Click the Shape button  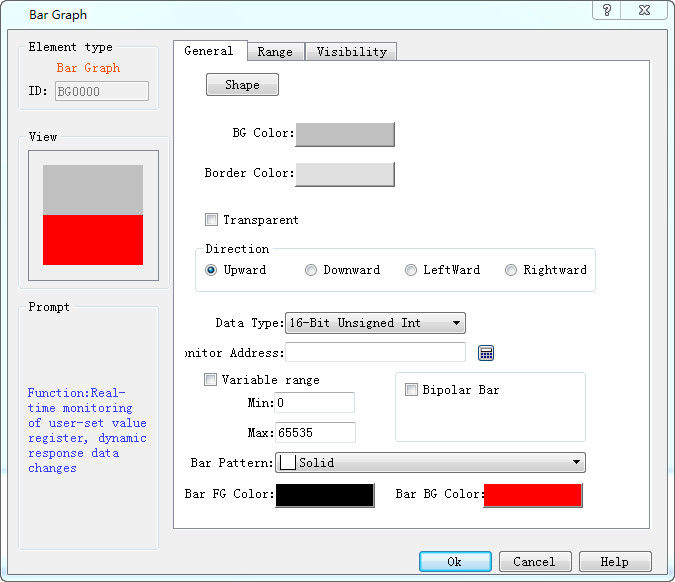click(242, 84)
